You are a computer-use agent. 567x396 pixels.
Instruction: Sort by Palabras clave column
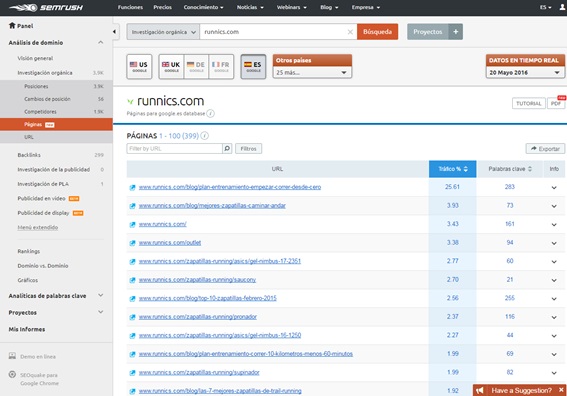510,169
